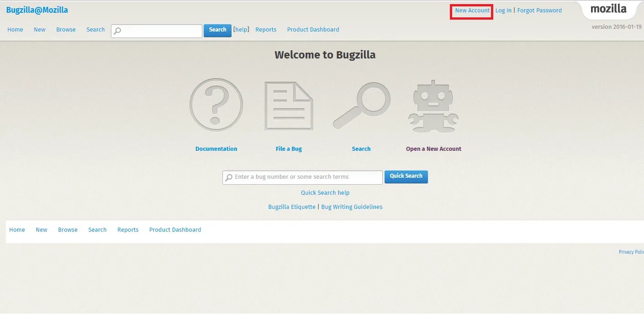Click the Log In link
The width and height of the screenshot is (644, 314).
tap(503, 11)
